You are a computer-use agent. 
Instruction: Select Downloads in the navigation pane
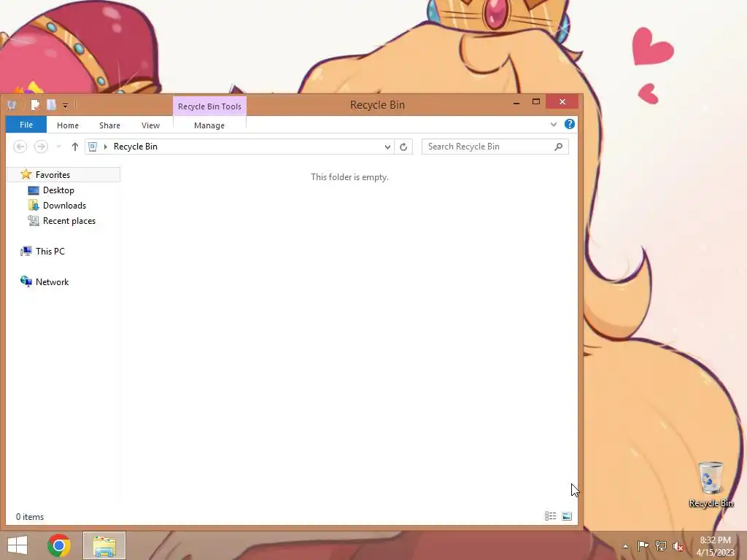pos(64,205)
